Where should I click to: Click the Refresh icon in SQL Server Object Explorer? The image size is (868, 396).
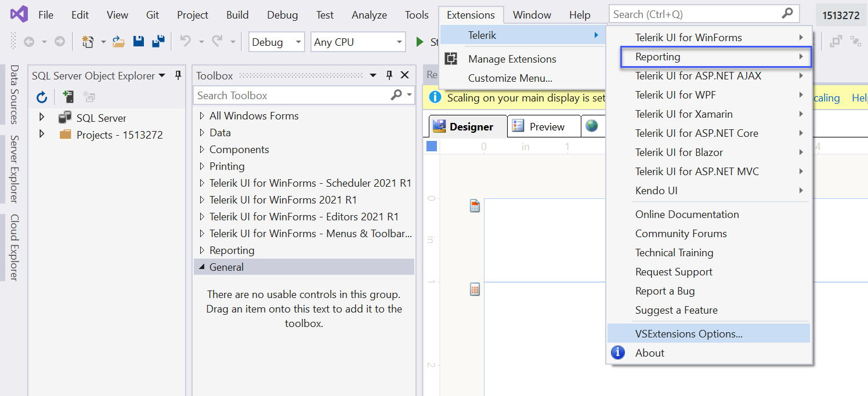tap(41, 97)
